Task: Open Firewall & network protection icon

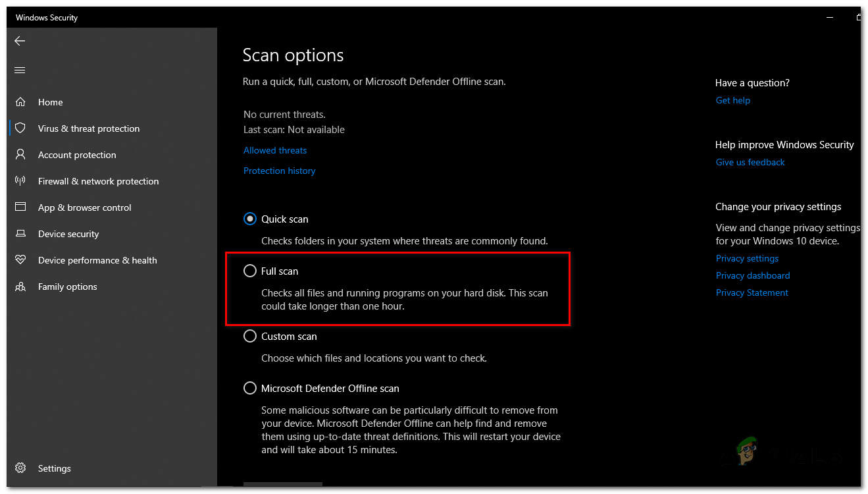Action: pyautogui.click(x=20, y=181)
